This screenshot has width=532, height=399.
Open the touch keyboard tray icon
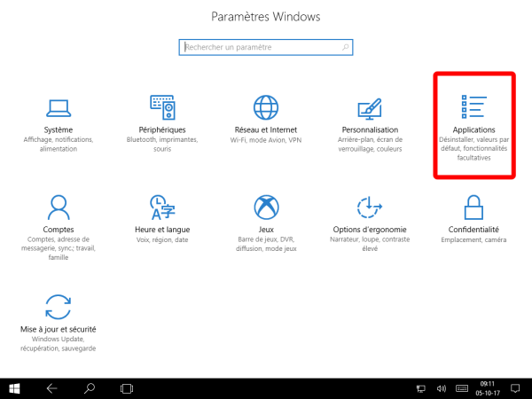click(x=462, y=388)
